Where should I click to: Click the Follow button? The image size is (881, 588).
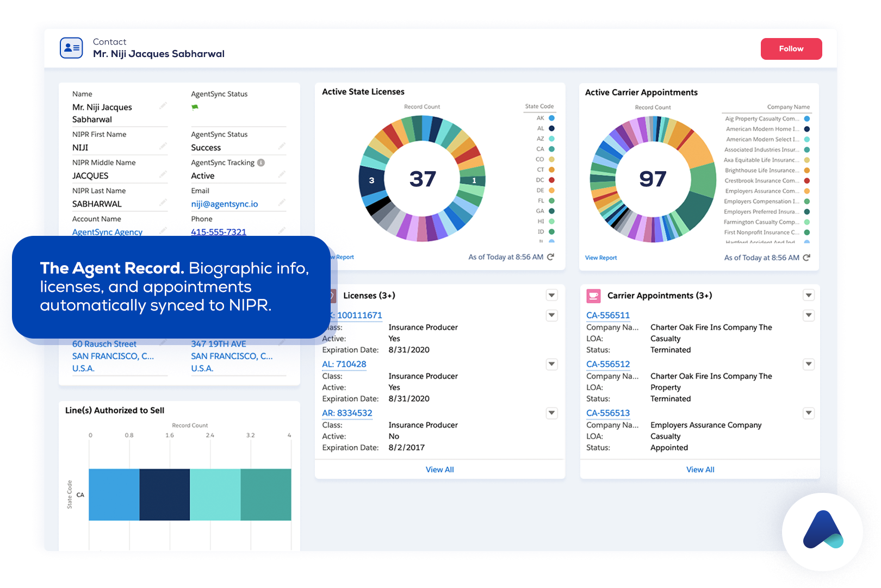click(x=791, y=49)
